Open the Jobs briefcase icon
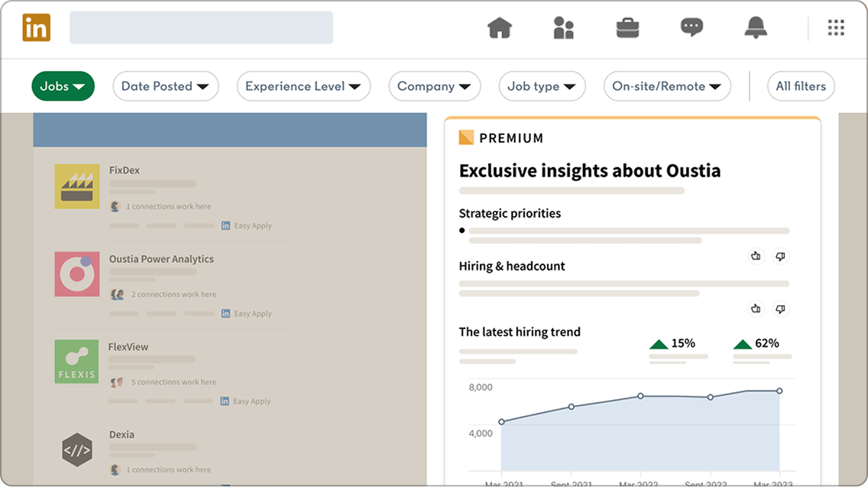This screenshot has width=868, height=487. (x=628, y=27)
